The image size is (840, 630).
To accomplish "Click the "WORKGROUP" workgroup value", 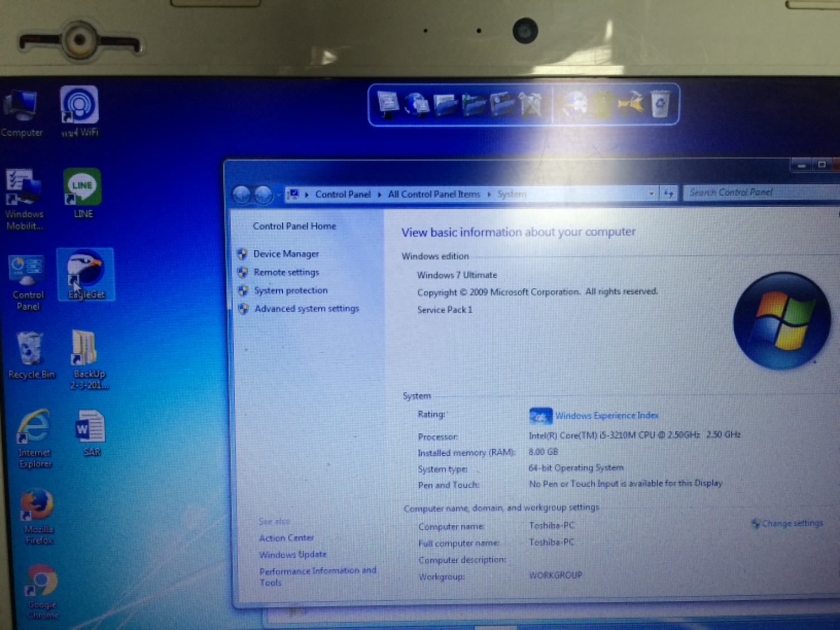I will click(556, 575).
